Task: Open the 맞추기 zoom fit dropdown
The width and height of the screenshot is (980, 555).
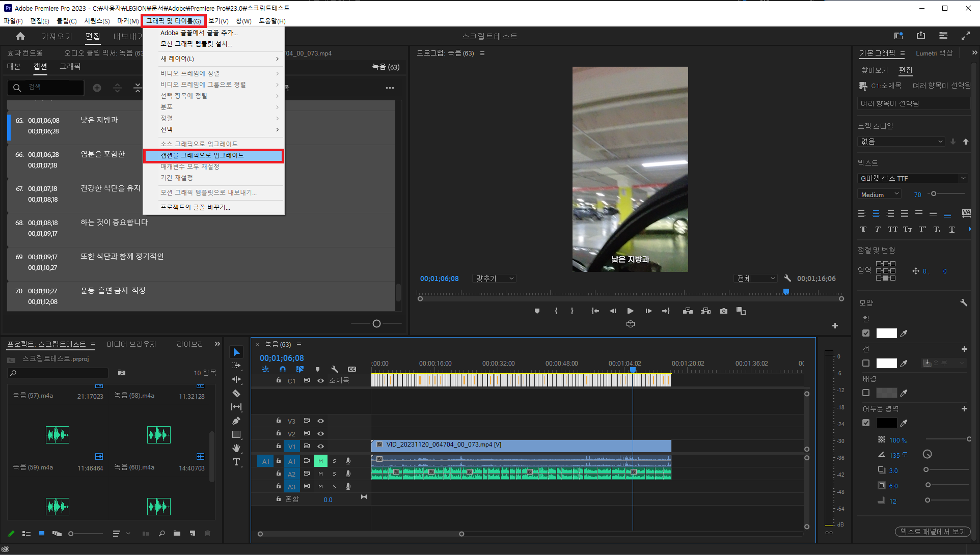Action: [495, 279]
